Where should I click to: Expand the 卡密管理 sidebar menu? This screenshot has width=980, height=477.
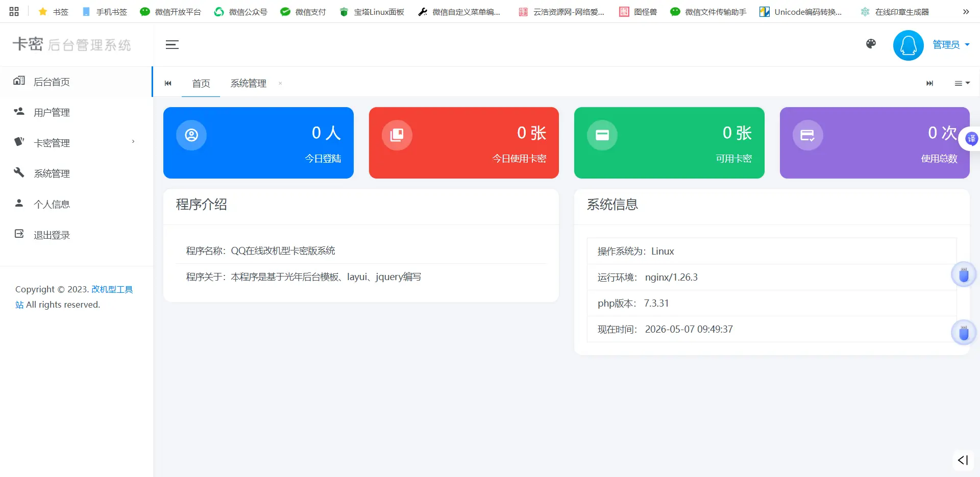coord(76,143)
